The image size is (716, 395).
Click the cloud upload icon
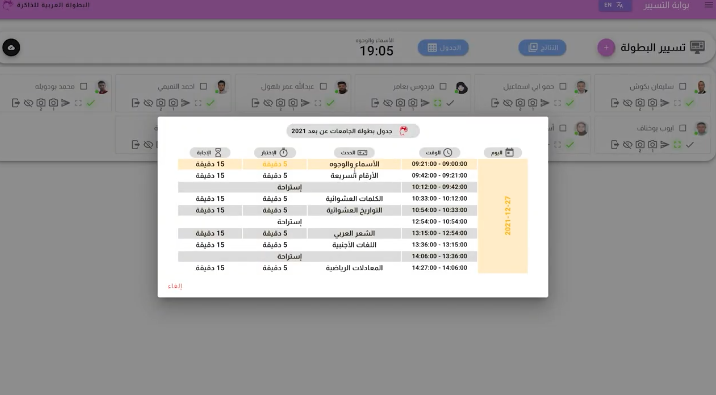click(x=11, y=47)
